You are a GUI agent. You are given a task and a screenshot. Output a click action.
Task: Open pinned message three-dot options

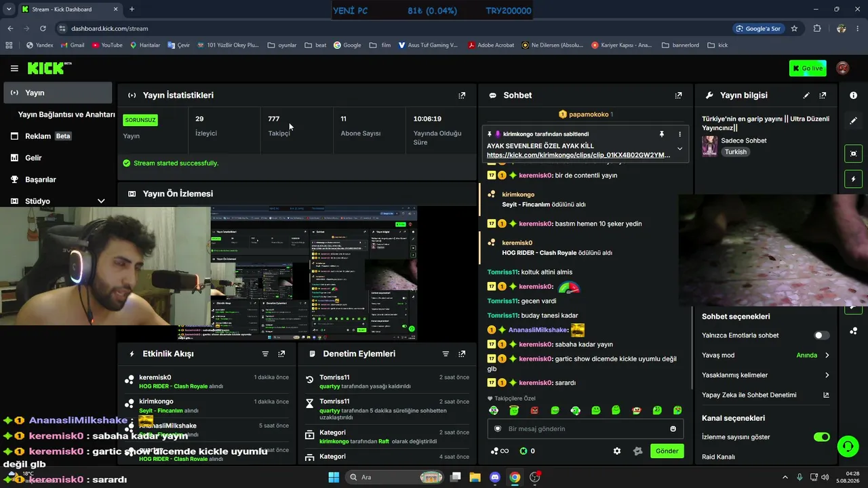tap(679, 134)
